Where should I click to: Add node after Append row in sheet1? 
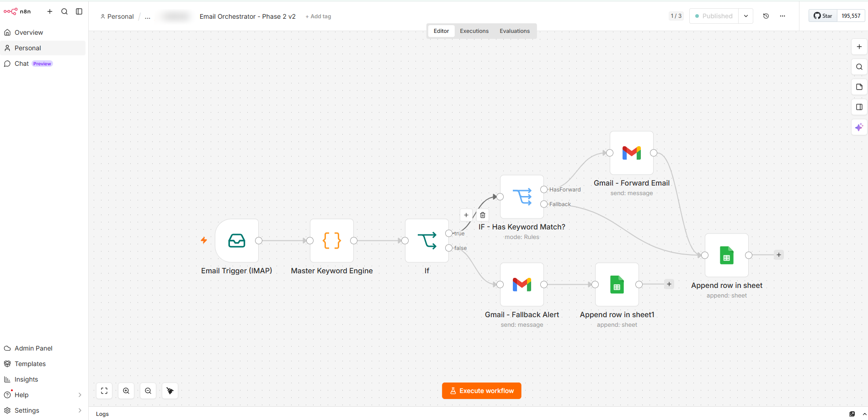tap(669, 284)
